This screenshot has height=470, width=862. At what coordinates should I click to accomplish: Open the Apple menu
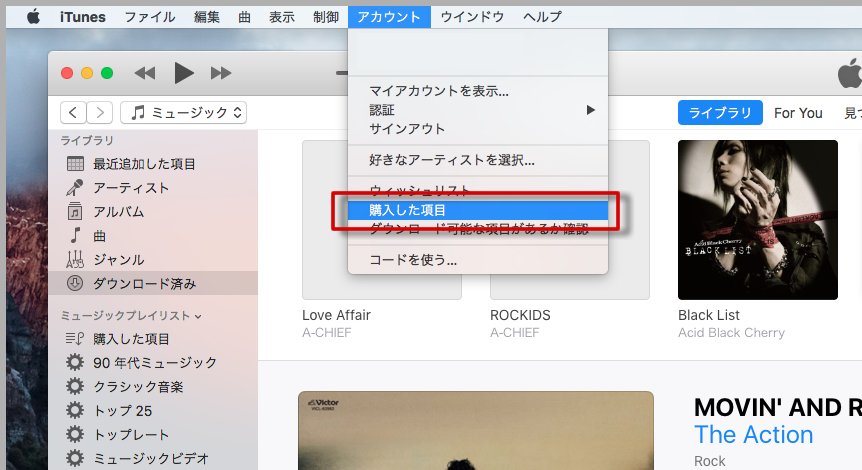pyautogui.click(x=34, y=17)
